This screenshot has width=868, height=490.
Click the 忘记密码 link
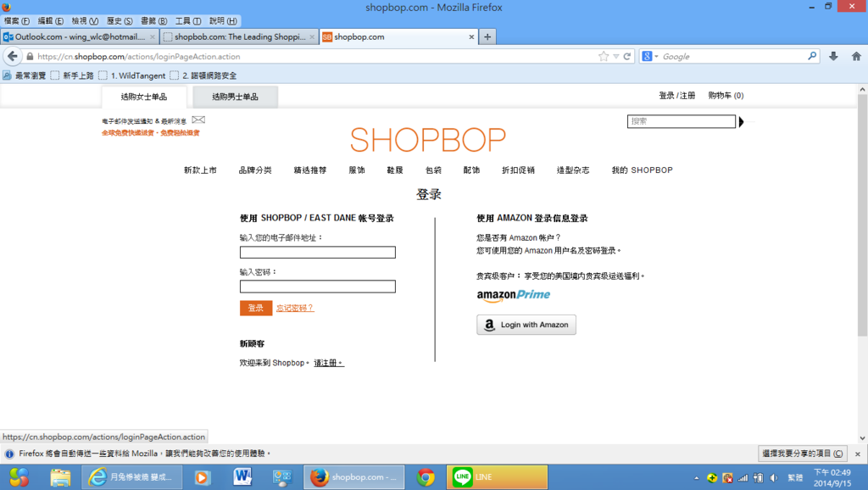[295, 308]
